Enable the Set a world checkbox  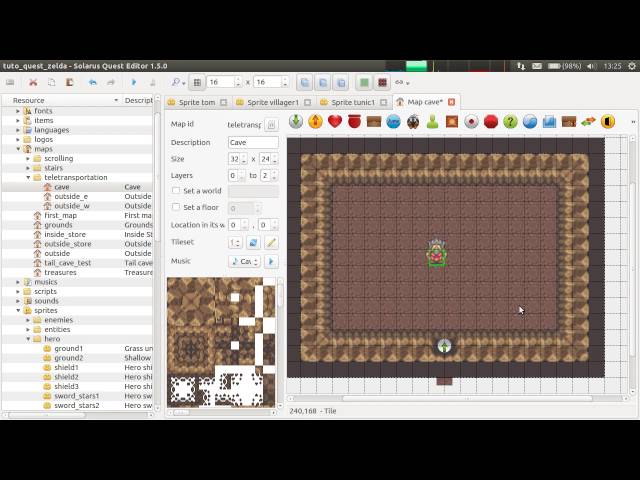176,191
